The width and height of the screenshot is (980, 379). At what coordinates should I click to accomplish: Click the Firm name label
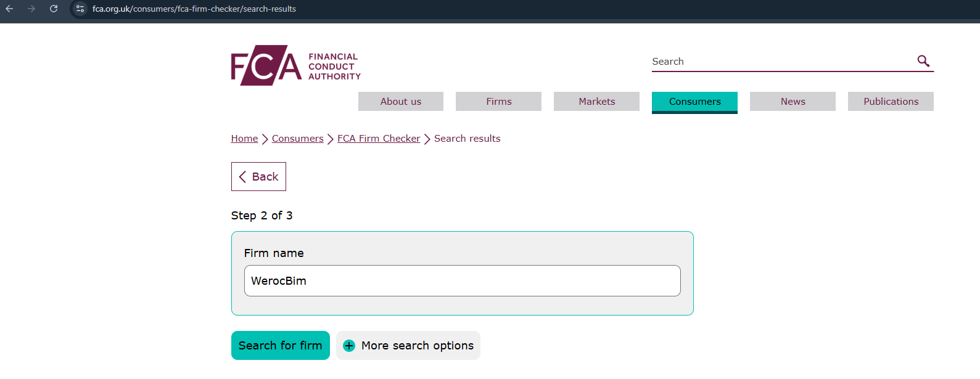coord(274,253)
